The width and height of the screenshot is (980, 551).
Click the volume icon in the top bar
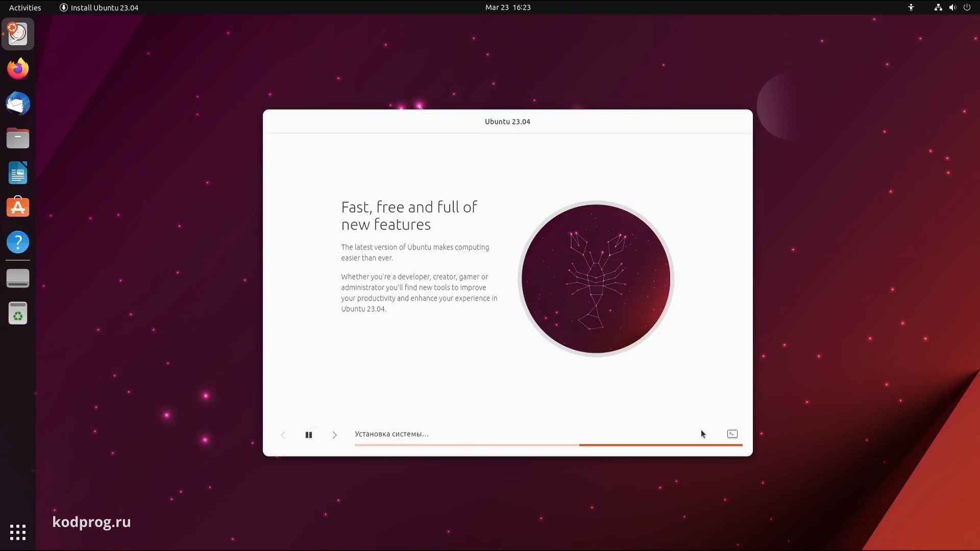coord(952,8)
